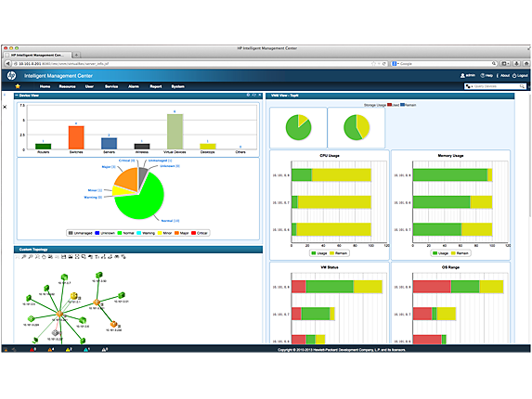The image size is (532, 399).
Task: Click the Routers bar in Device View chart
Action: (x=43, y=147)
